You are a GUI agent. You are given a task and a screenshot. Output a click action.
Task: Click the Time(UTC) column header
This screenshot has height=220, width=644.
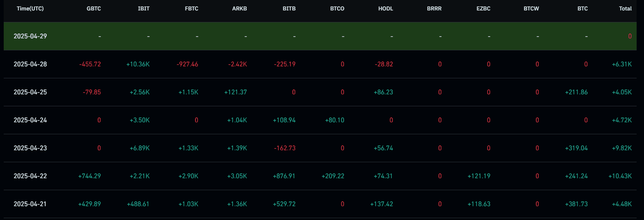tap(30, 9)
